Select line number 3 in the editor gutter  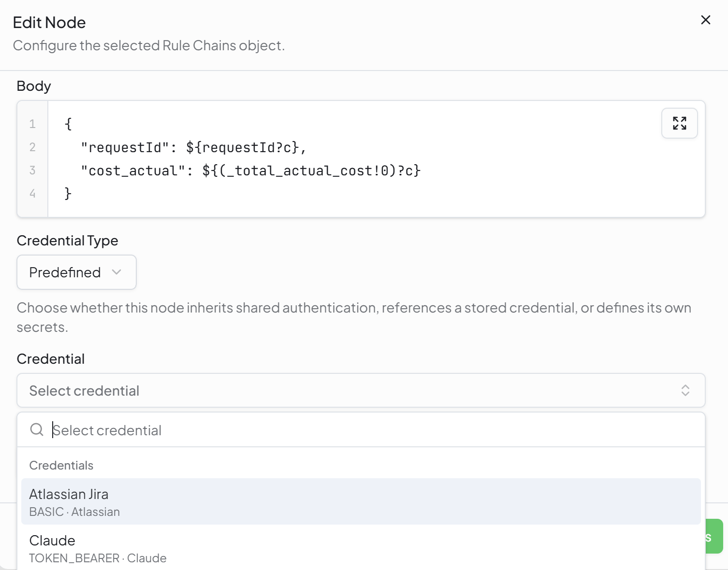32,171
